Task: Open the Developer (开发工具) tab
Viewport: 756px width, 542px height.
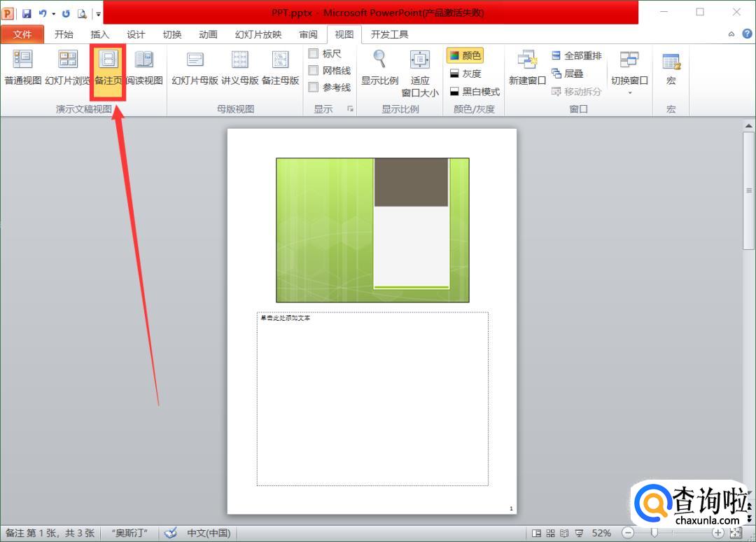Action: 390,34
